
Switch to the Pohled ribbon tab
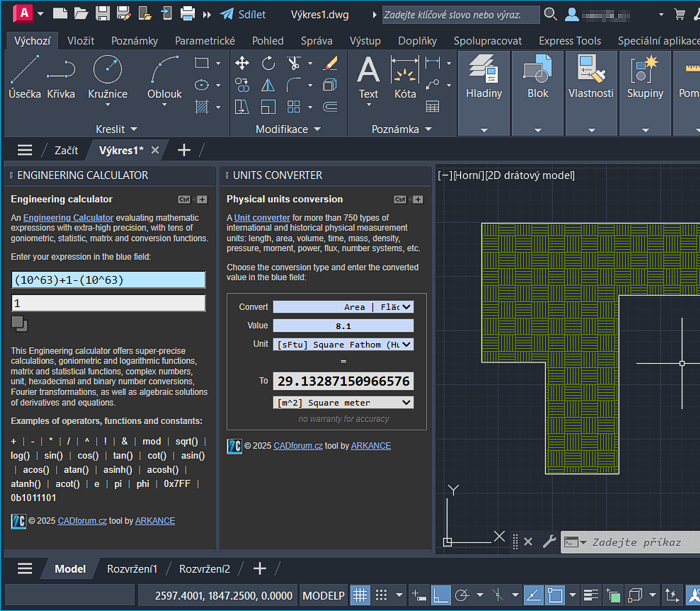pos(267,41)
